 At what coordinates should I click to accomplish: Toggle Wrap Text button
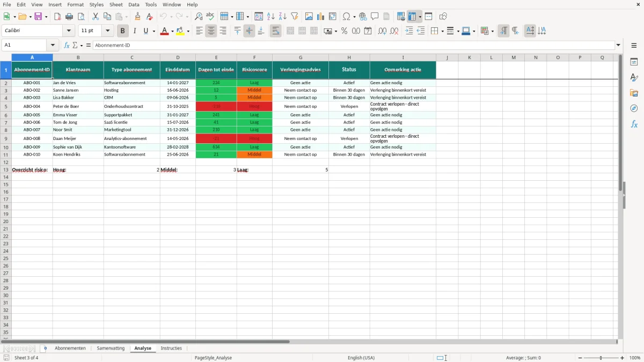click(276, 31)
